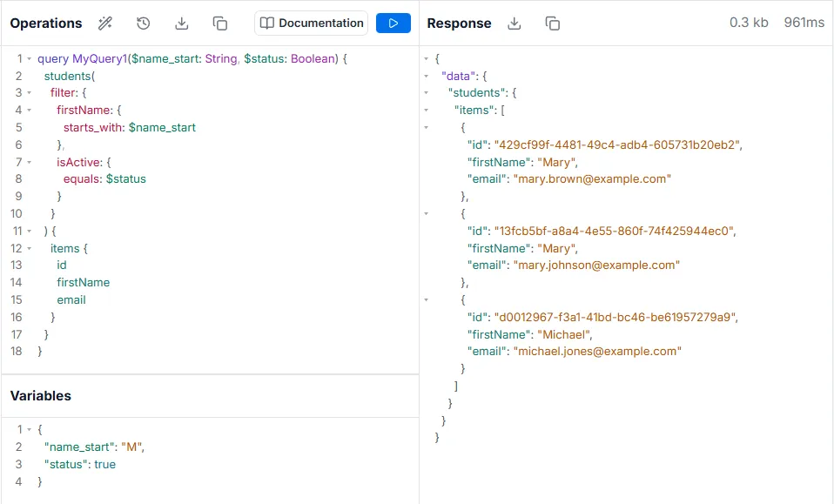Click the "M" value in the Variables editor

tap(131, 447)
